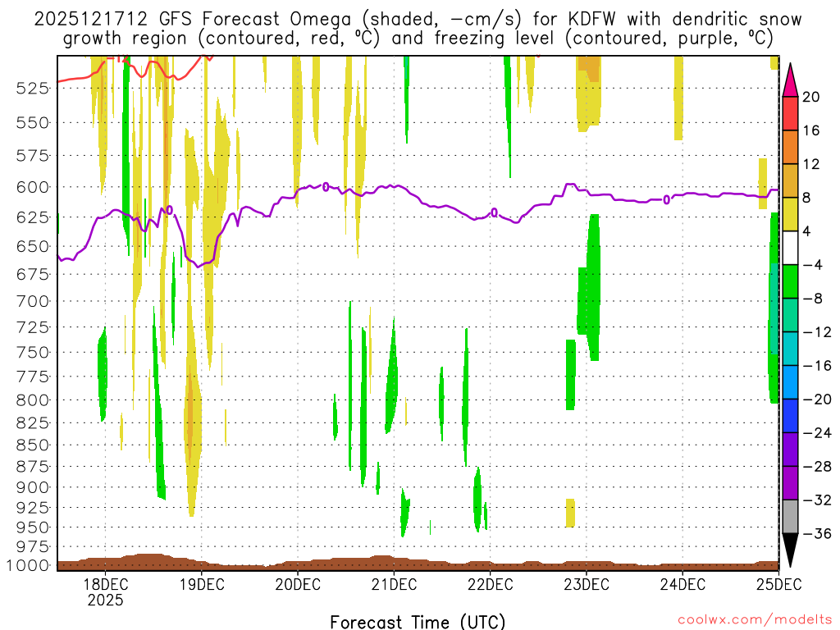Select the 22DEC date label
This screenshot has height=630, width=840.
pyautogui.click(x=491, y=584)
